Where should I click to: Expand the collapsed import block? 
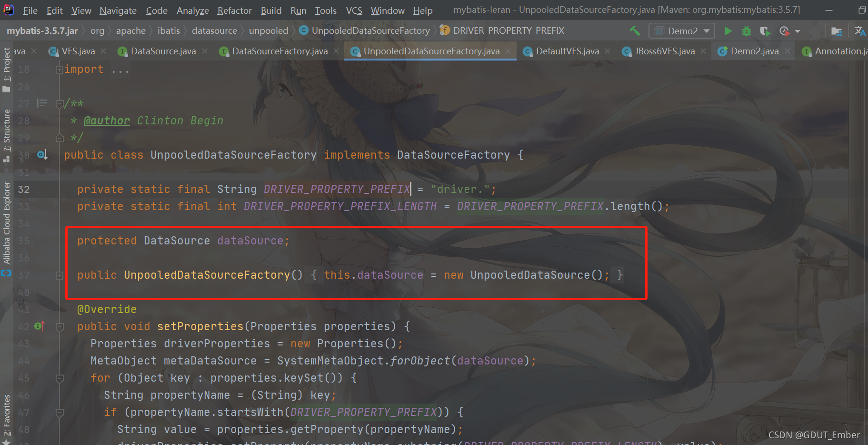[x=60, y=70]
